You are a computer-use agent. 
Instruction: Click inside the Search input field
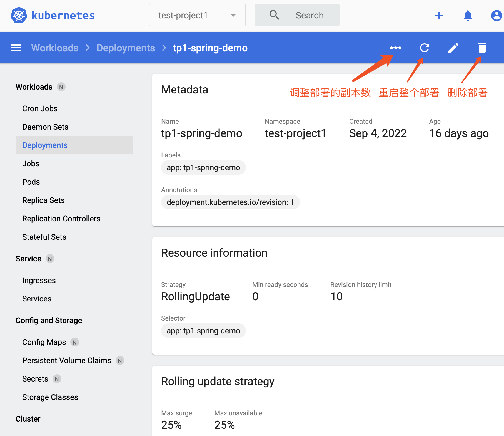(x=309, y=15)
